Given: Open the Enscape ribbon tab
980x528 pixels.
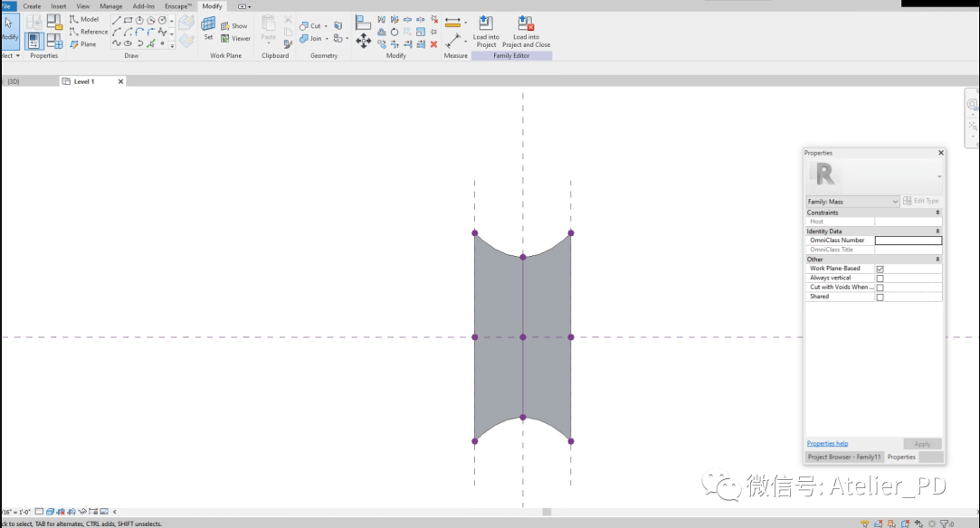Looking at the screenshot, I should [178, 6].
